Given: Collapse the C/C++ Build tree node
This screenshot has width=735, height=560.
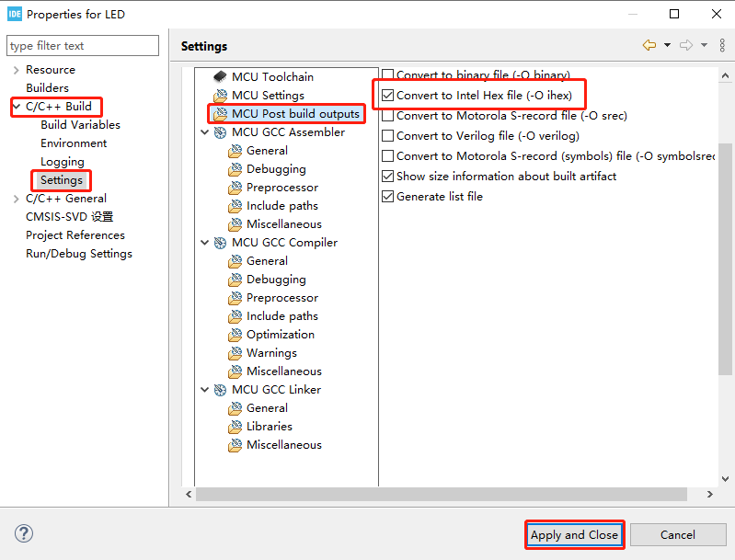Looking at the screenshot, I should point(17,107).
